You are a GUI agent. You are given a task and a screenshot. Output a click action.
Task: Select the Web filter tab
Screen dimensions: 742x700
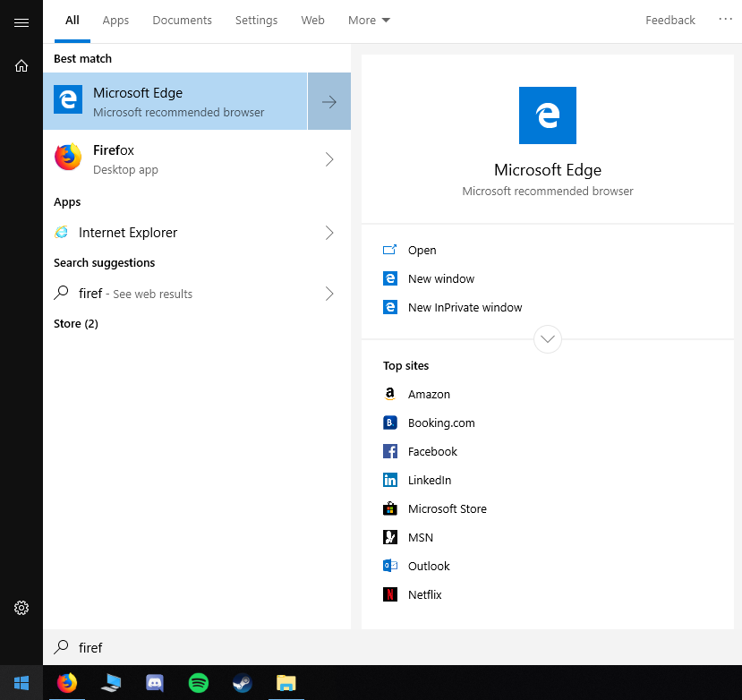(x=312, y=21)
